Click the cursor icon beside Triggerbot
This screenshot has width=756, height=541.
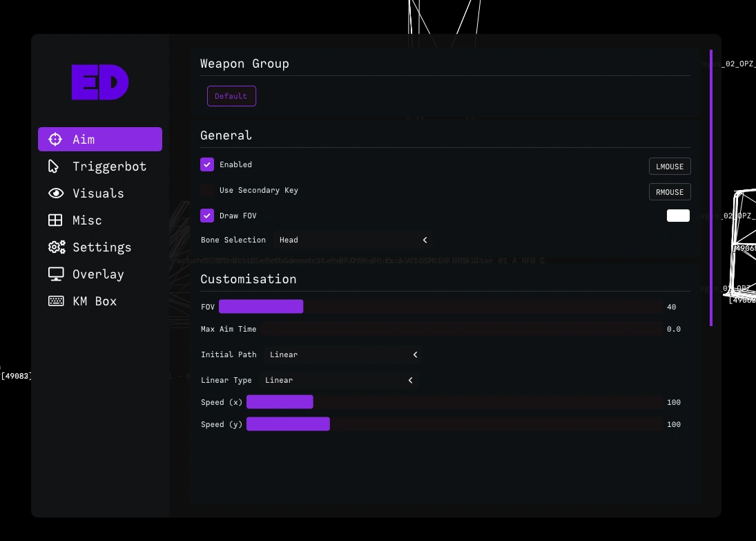[x=54, y=167]
